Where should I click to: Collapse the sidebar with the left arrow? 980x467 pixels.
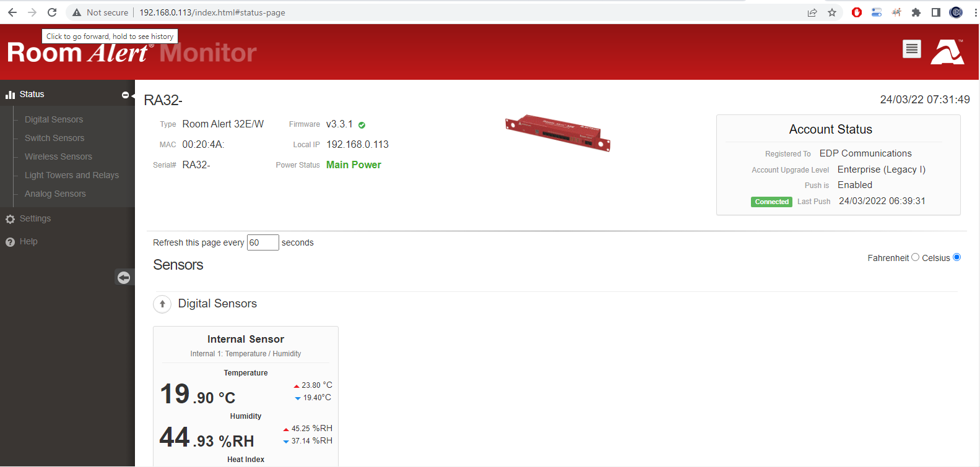(x=124, y=278)
